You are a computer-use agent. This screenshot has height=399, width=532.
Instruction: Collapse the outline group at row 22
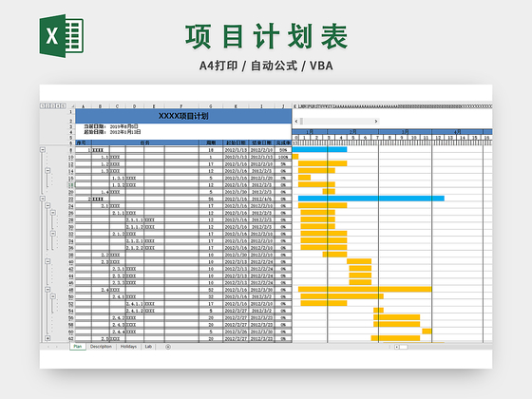tap(43, 199)
